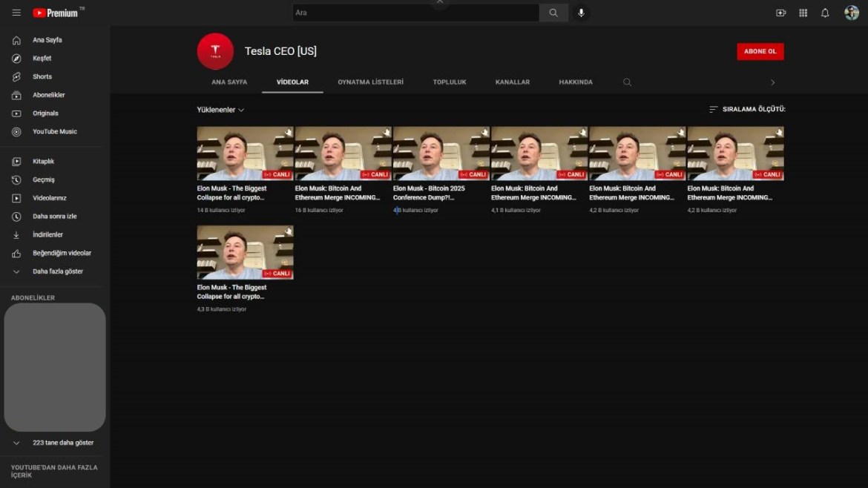Open the YouTube apps grid

click(x=803, y=13)
